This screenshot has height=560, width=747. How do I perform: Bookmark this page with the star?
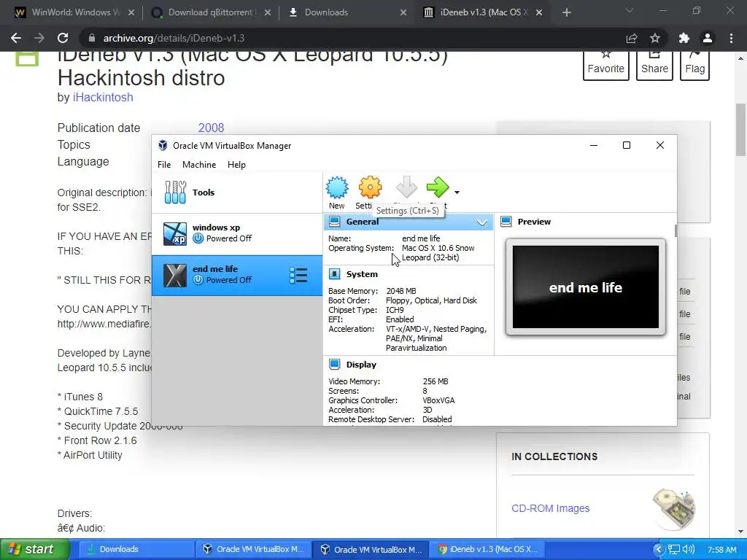point(655,38)
